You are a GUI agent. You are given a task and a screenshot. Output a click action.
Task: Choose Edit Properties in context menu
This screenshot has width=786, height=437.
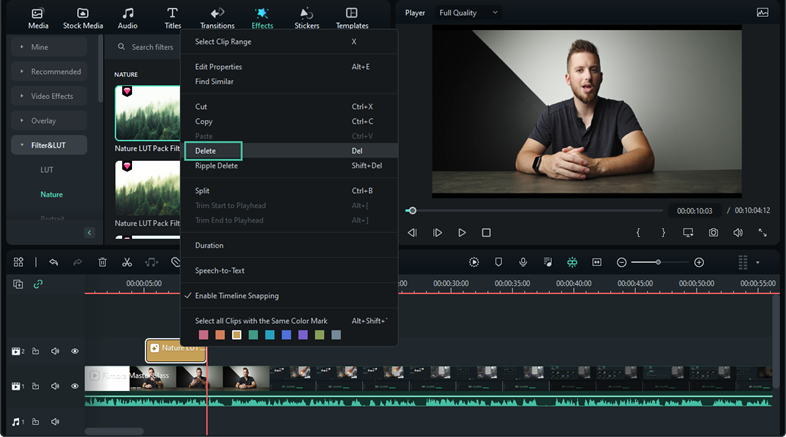[x=289, y=67]
